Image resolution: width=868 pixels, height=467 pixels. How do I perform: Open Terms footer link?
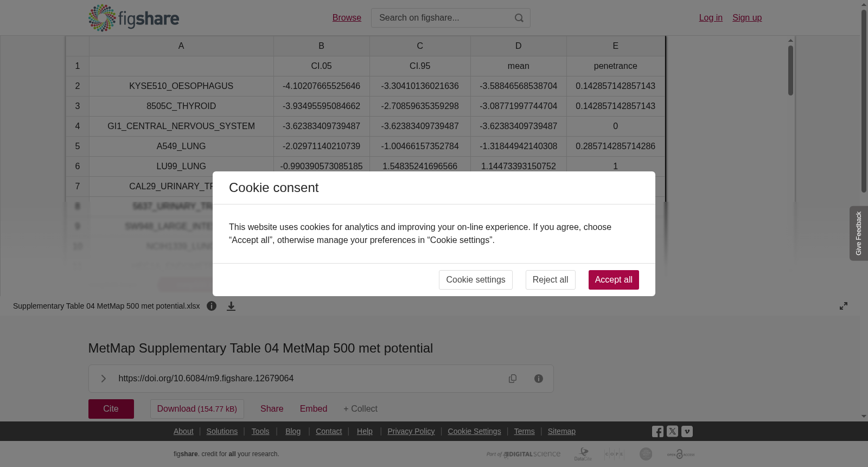click(524, 431)
